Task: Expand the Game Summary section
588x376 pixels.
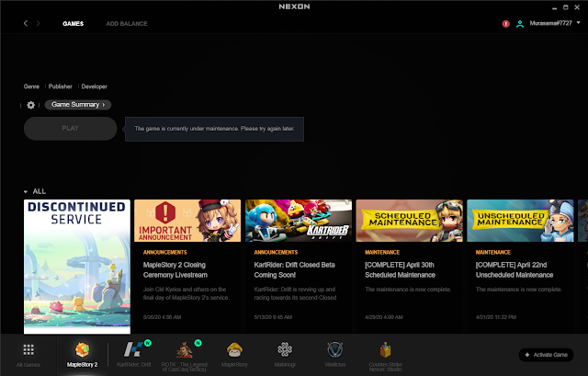Action: click(x=78, y=105)
